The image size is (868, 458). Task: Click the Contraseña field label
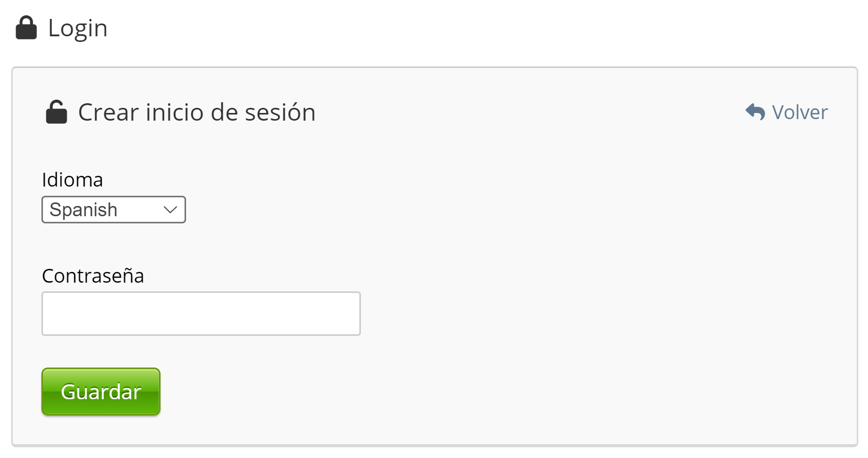[93, 276]
